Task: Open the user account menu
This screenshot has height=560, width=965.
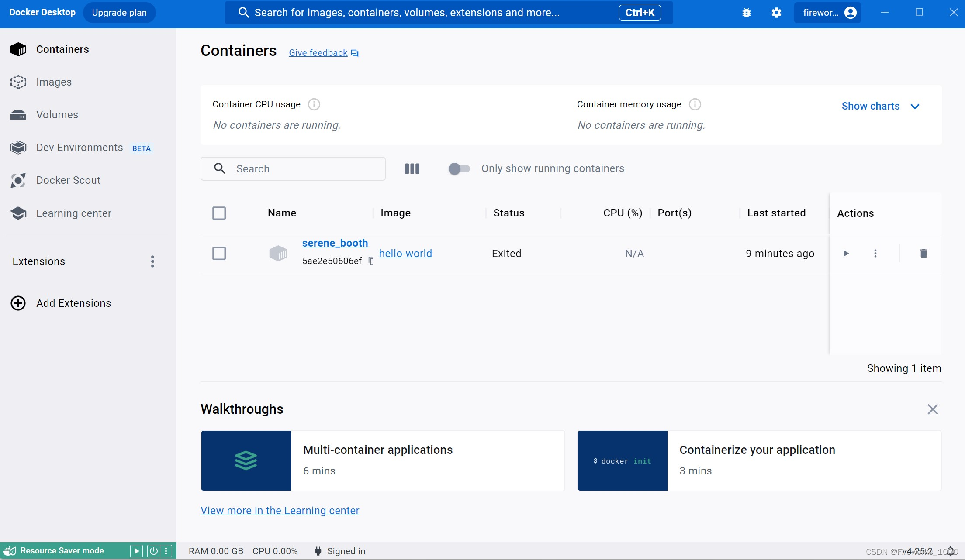Action: 827,13
